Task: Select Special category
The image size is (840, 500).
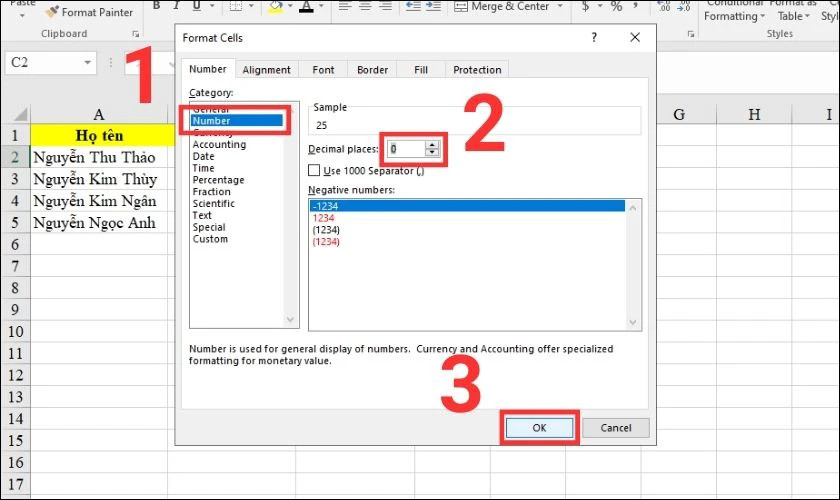Action: coord(209,227)
